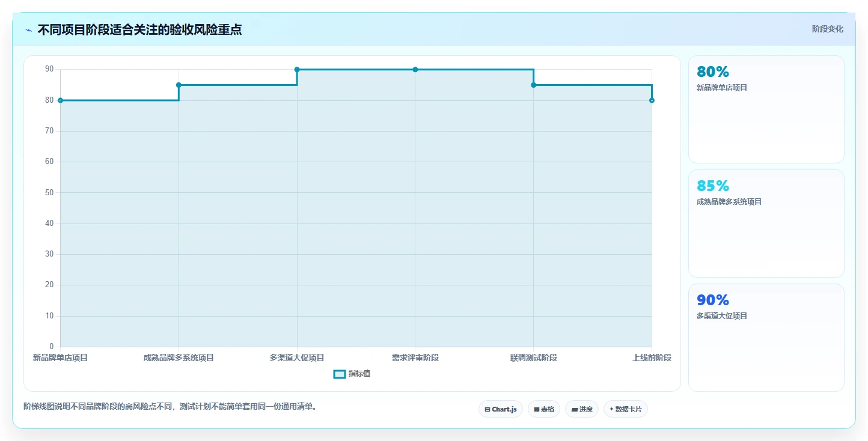Viewport: 868px width, 441px height.
Task: Click the 90% value in the third card
Action: [713, 300]
